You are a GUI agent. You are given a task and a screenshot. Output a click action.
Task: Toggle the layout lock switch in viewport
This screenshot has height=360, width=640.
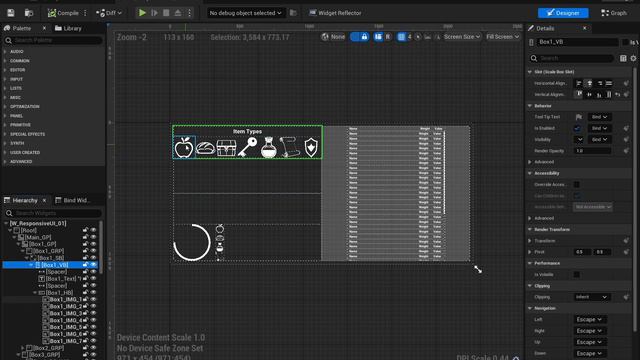tap(360, 37)
